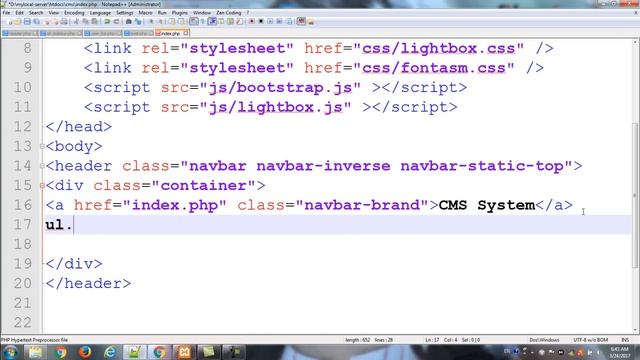
Task: Open the Macro menu
Action: click(x=145, y=13)
